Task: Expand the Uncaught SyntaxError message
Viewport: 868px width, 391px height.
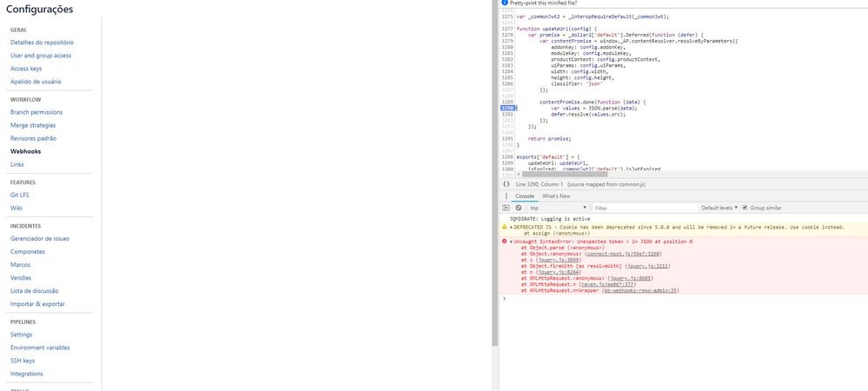Action: click(x=512, y=242)
